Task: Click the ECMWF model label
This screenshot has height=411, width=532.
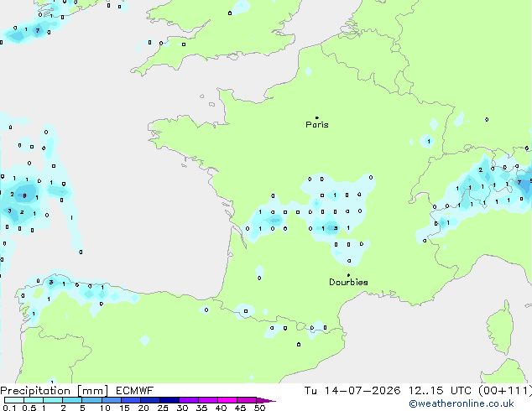Action: click(x=135, y=391)
